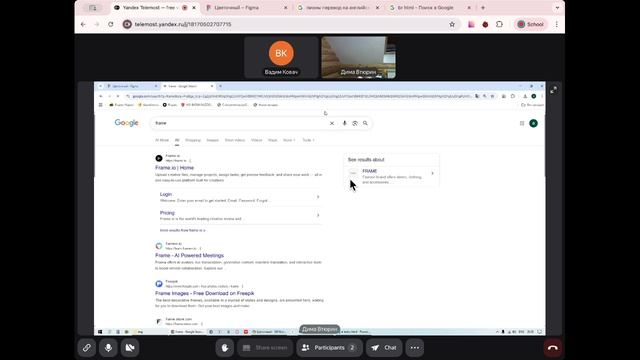Open the Frame - AI Powered Meetings result
Image resolution: width=640 pixels, height=360 pixels.
coord(189,256)
